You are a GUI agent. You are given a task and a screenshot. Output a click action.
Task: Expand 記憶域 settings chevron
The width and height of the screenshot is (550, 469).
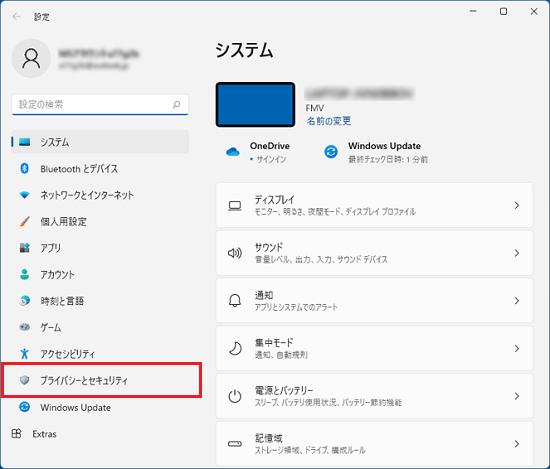pyautogui.click(x=517, y=444)
